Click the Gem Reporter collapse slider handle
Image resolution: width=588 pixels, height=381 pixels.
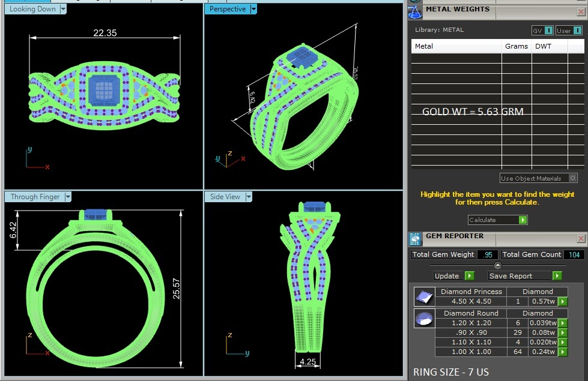(497, 265)
